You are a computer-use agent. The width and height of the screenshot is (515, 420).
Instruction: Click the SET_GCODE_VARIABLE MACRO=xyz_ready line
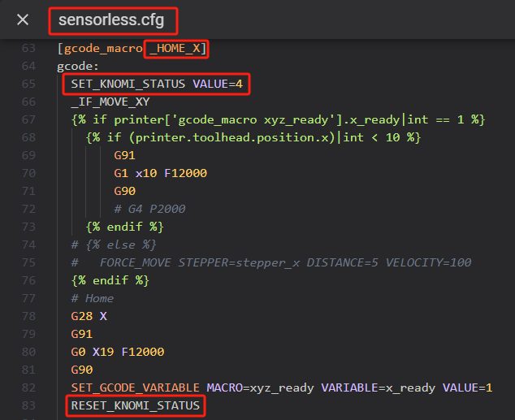[281, 388]
